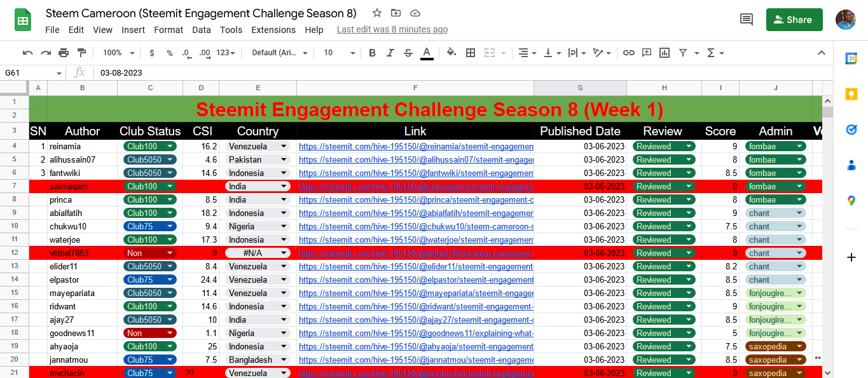Hide the menus with collapse arrow

click(821, 53)
